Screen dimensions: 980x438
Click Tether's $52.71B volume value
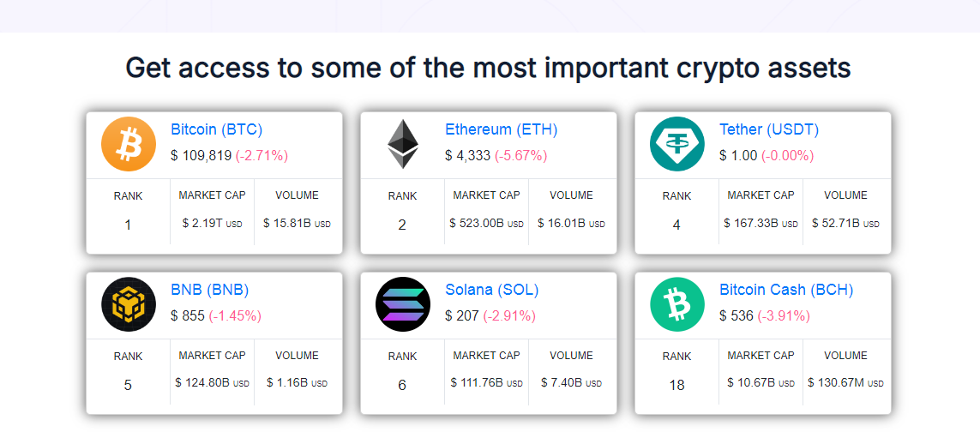pos(836,224)
